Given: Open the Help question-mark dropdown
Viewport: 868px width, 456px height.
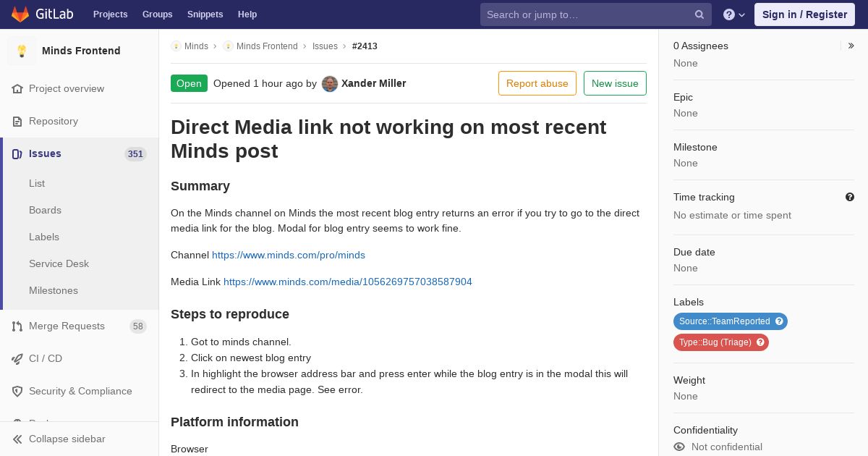Looking at the screenshot, I should point(734,14).
